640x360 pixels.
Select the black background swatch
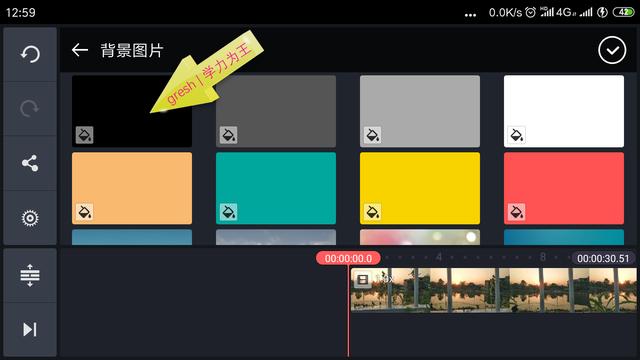pos(132,111)
